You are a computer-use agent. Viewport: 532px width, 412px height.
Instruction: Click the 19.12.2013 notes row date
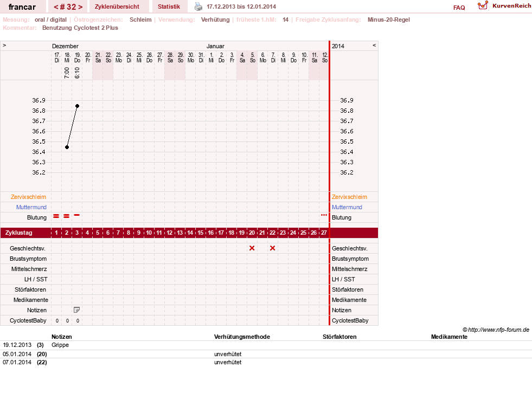[17, 345]
